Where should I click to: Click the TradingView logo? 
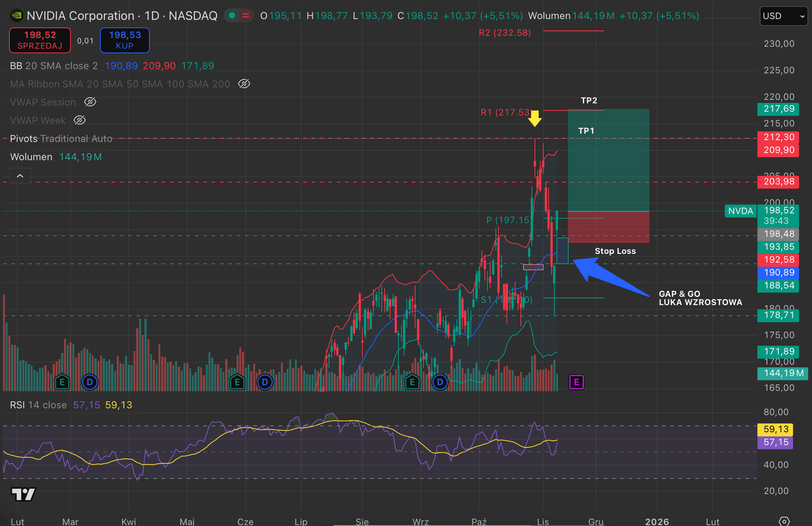pyautogui.click(x=23, y=494)
